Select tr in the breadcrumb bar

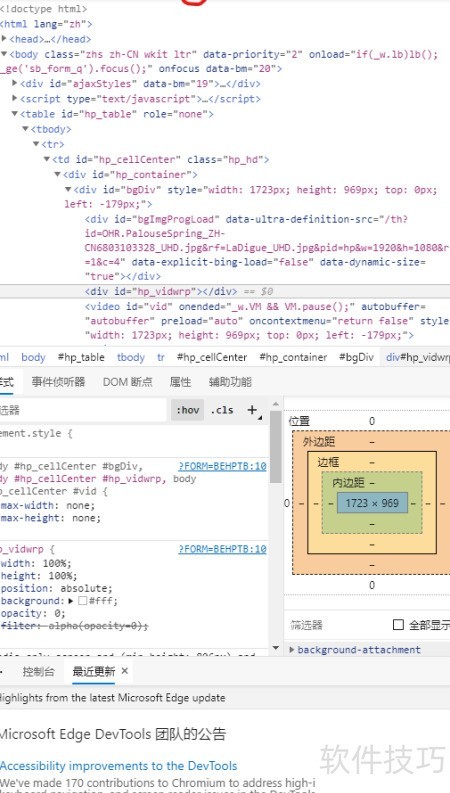161,357
